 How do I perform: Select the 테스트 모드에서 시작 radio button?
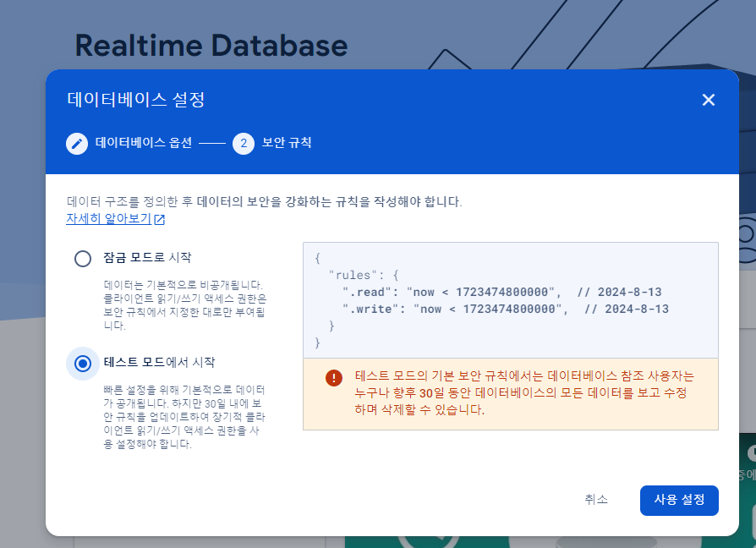(x=82, y=364)
